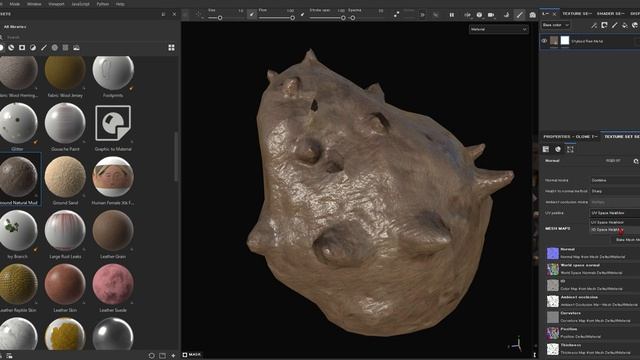Open the Help menu
Screen dimensions: 640x360
pos(120,4)
